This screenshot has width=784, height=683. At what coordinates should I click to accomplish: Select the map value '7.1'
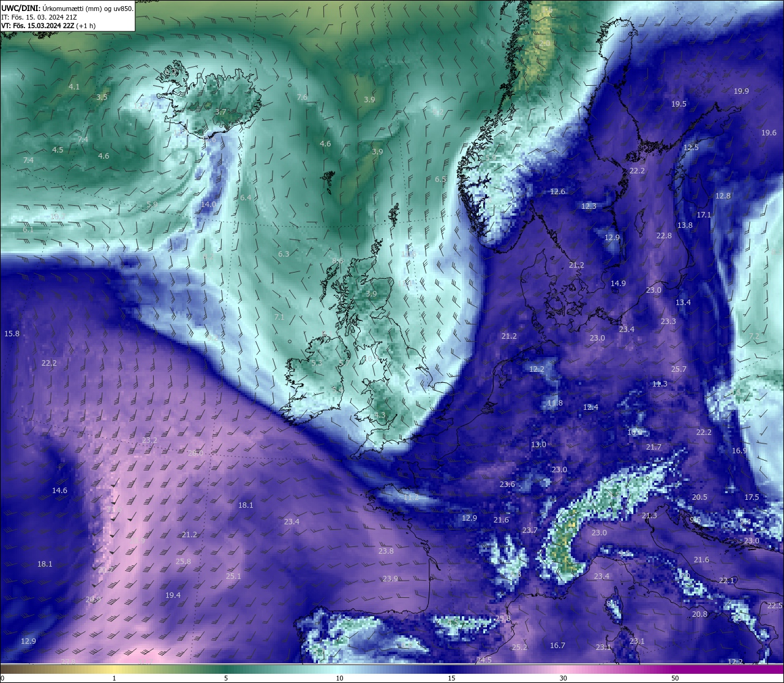(x=279, y=317)
